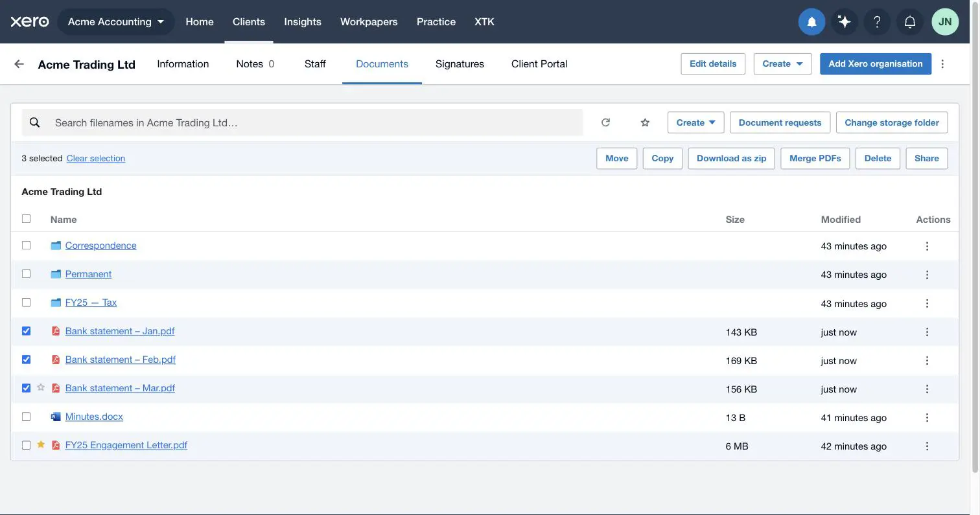Viewport: 980px width, 515px height.
Task: Click Change storage folder button
Action: click(892, 122)
